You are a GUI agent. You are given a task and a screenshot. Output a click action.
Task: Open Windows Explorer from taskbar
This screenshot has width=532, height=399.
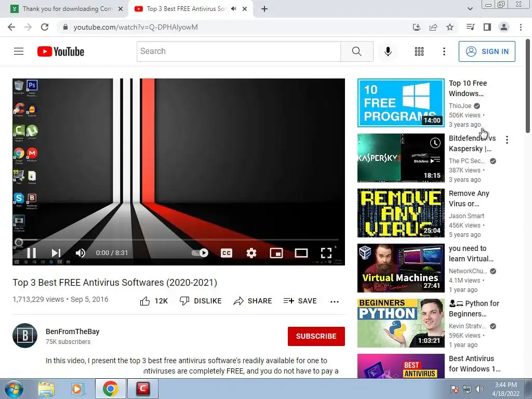pos(46,389)
